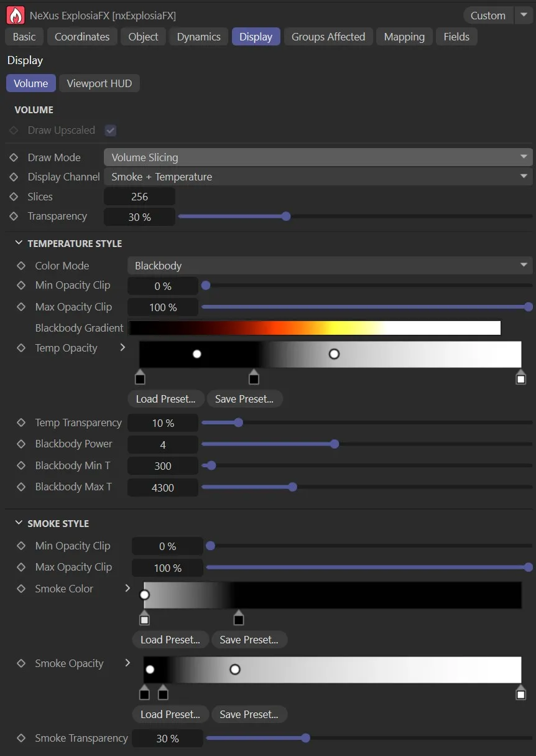This screenshot has height=756, width=536.
Task: Select the leftmost stop marker under Smoke Color
Action: click(144, 618)
